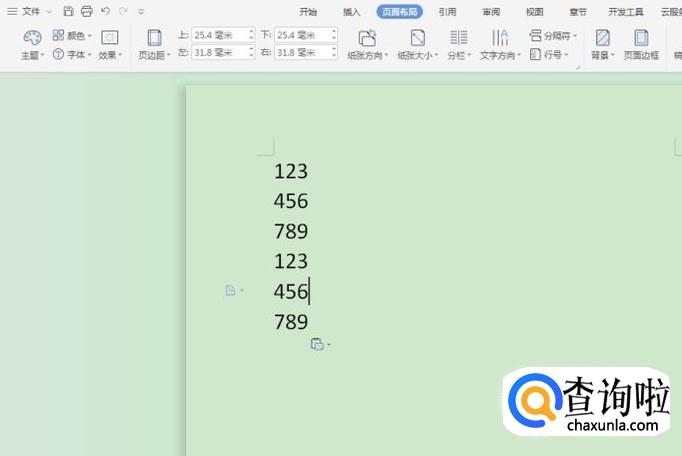Open the 文件 (File) menu
The image size is (682, 456).
click(30, 11)
